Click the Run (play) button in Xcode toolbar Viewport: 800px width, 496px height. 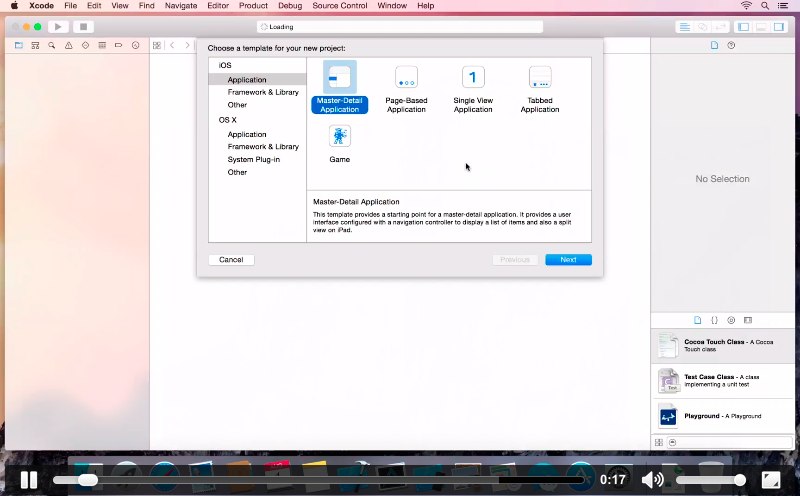point(58,27)
